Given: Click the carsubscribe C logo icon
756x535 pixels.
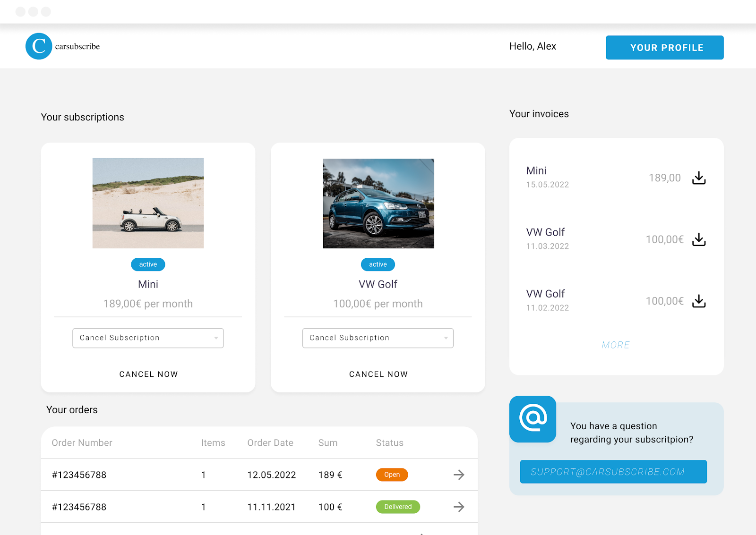Looking at the screenshot, I should (x=39, y=46).
